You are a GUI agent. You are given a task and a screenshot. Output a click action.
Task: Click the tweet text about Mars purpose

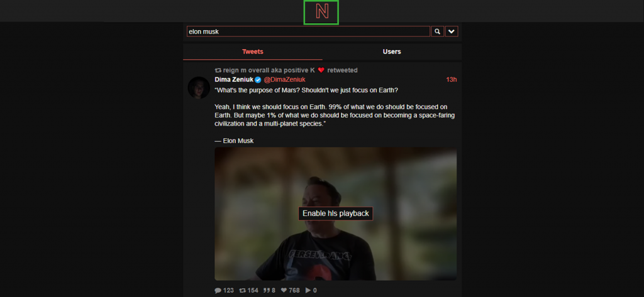pyautogui.click(x=335, y=116)
